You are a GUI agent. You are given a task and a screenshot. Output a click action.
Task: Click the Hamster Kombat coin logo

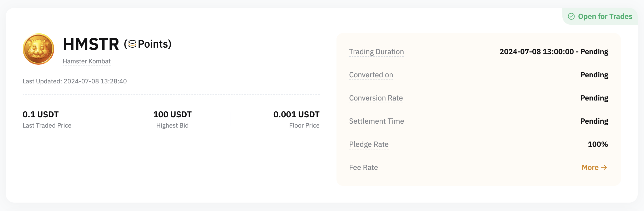38,49
